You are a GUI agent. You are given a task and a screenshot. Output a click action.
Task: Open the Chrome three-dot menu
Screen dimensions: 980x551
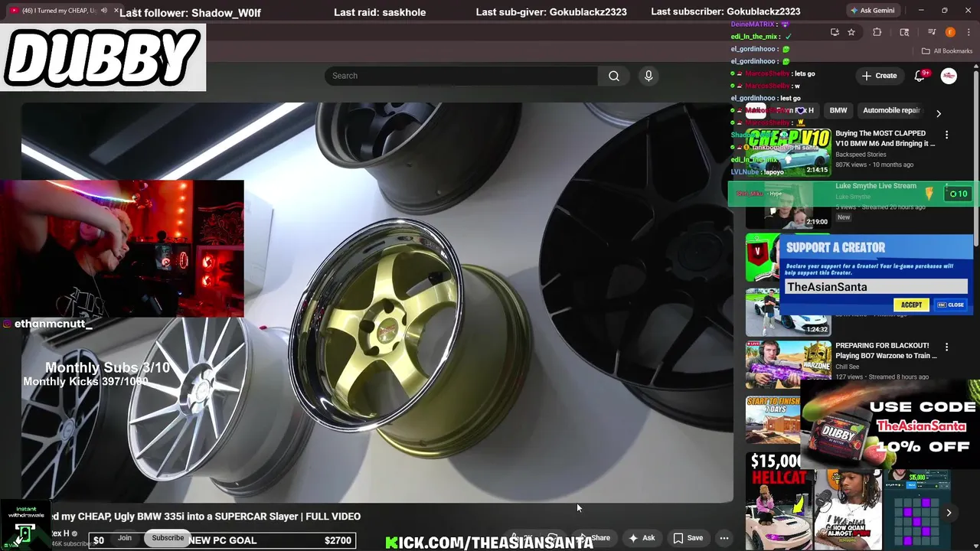(968, 32)
